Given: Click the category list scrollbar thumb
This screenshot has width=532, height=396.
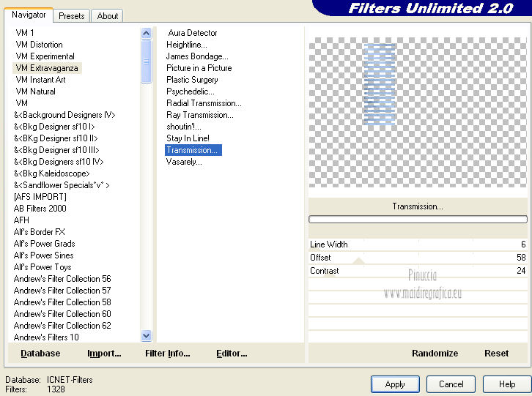Looking at the screenshot, I should pyautogui.click(x=147, y=61).
